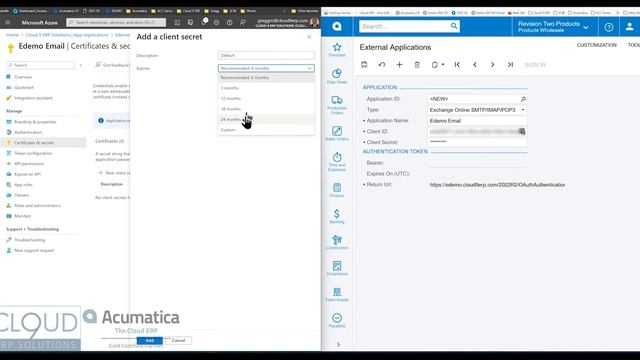Open Time and Expenses in Acumatica sidebar

coord(337,162)
